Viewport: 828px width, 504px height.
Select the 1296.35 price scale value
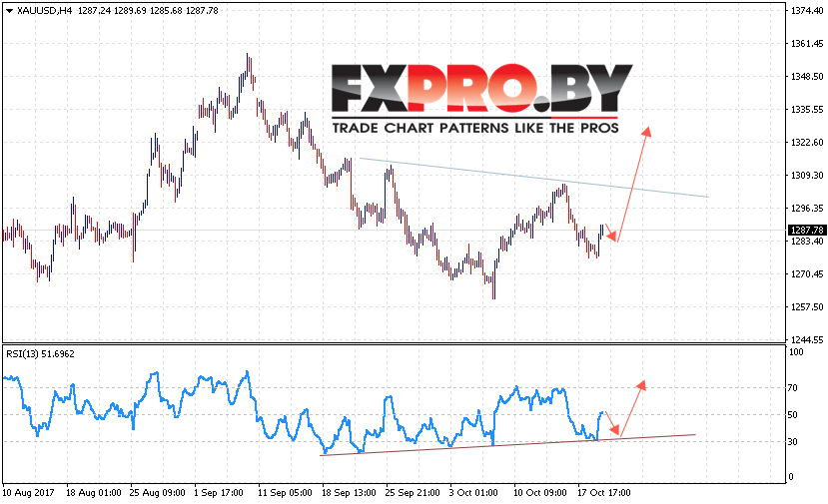coord(807,209)
